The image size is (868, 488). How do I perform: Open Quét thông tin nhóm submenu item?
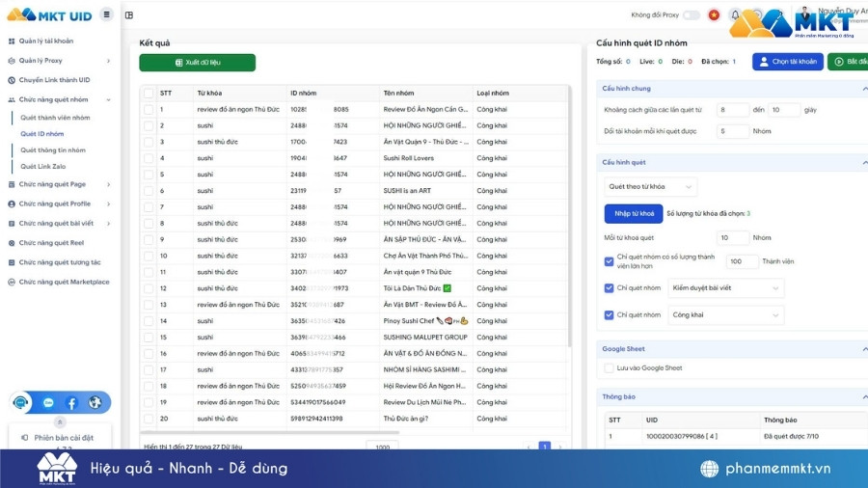(53, 150)
